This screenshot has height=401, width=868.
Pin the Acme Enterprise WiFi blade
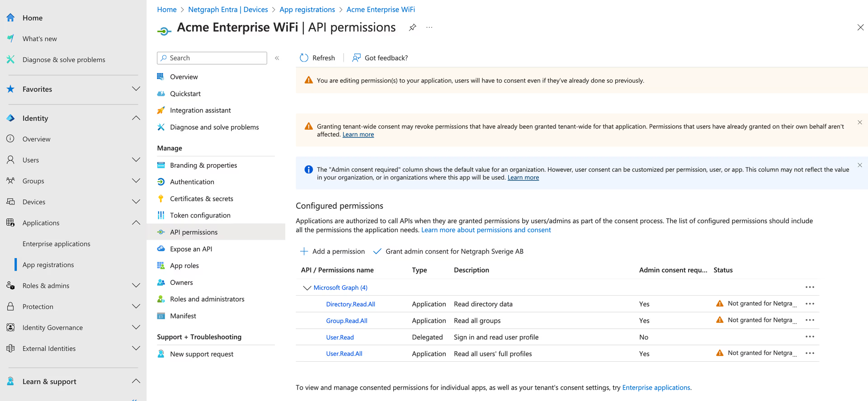[x=412, y=28]
